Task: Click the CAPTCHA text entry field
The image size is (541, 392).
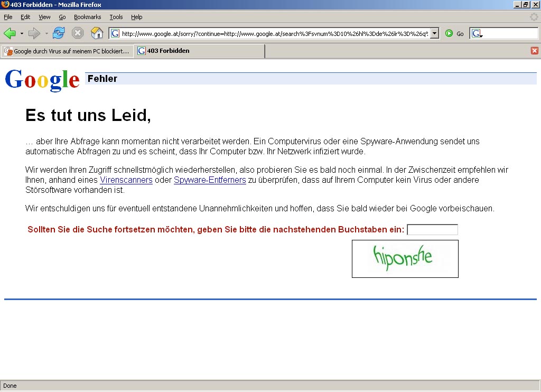Action: click(432, 229)
